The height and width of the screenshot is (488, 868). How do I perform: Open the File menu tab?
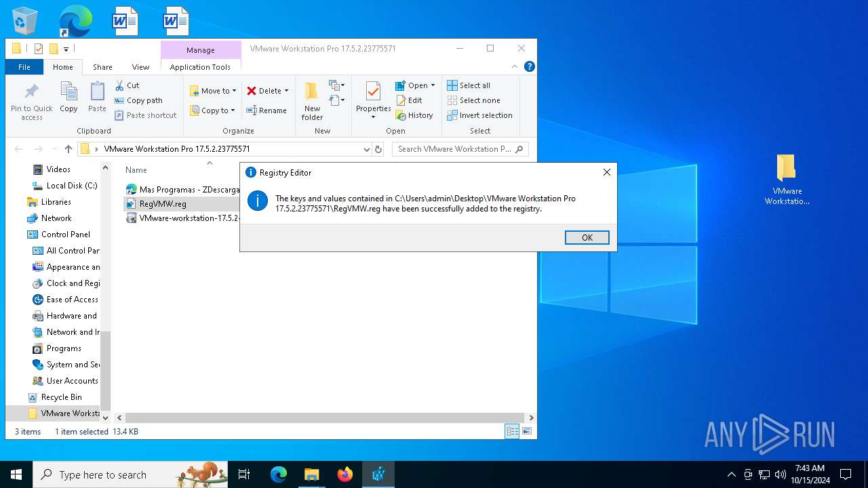point(24,67)
